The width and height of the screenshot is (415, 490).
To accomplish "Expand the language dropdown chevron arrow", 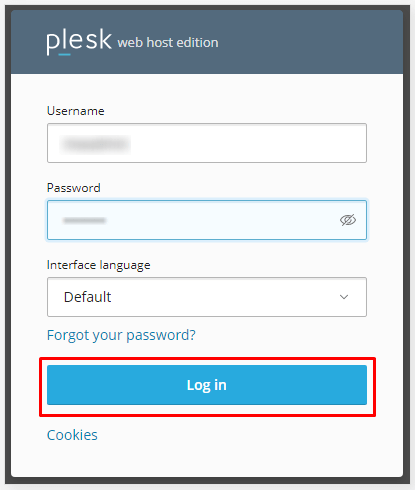I will point(344,297).
